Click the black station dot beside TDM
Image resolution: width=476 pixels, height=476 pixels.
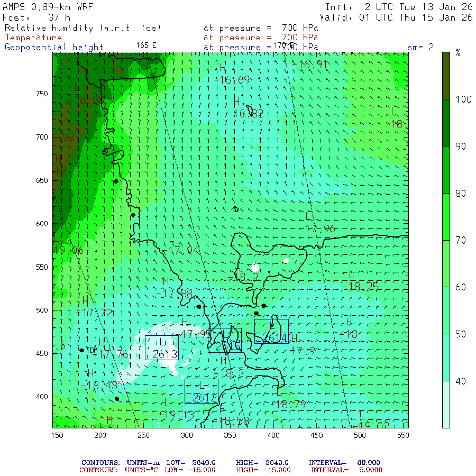81,350
